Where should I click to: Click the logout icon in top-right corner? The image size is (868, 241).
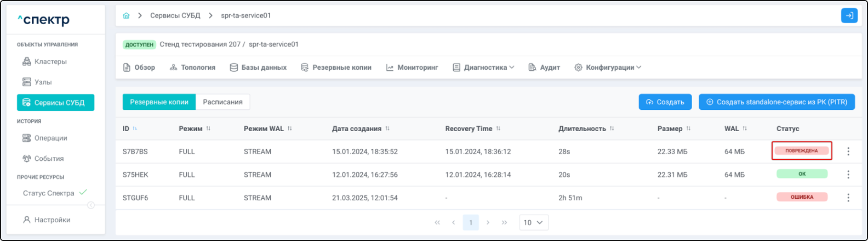point(849,15)
